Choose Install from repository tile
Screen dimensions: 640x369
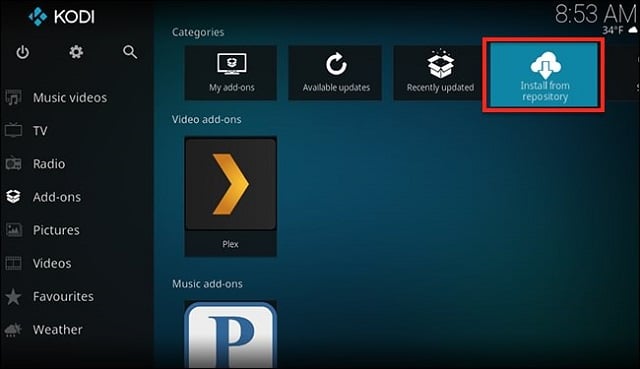[x=544, y=75]
